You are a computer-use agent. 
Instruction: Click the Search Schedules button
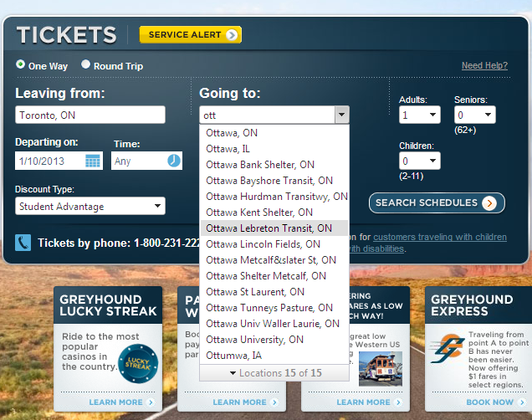coord(437,202)
